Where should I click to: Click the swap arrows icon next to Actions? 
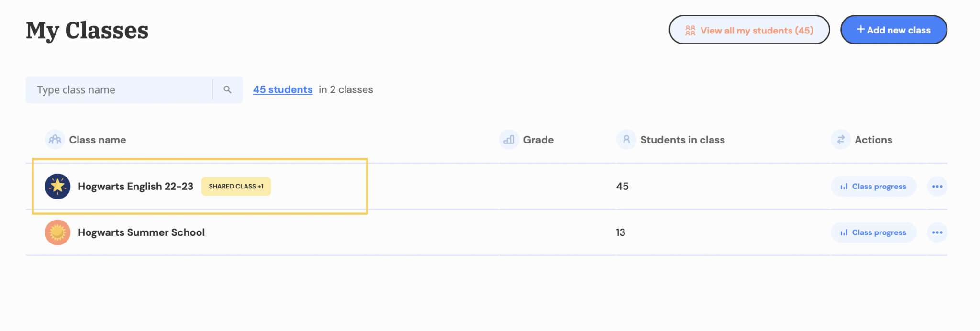tap(840, 139)
